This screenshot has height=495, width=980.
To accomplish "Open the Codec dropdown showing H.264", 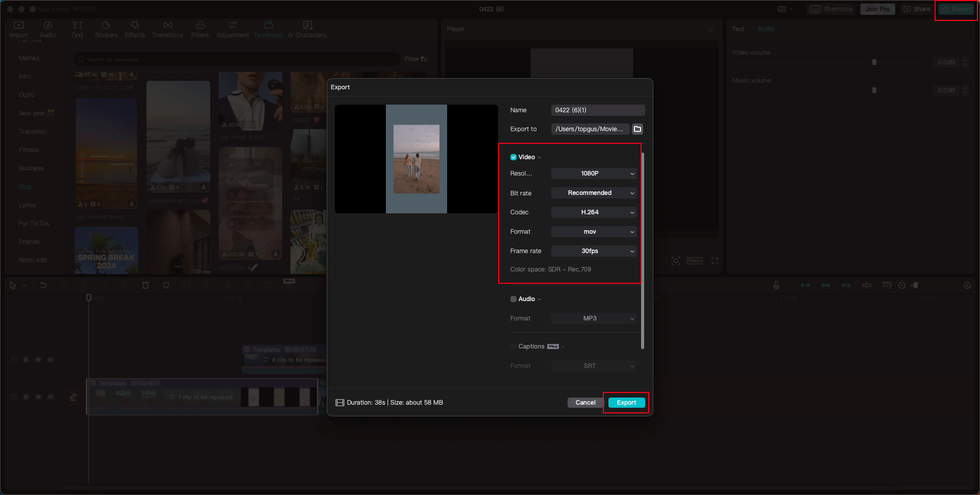I will point(594,212).
